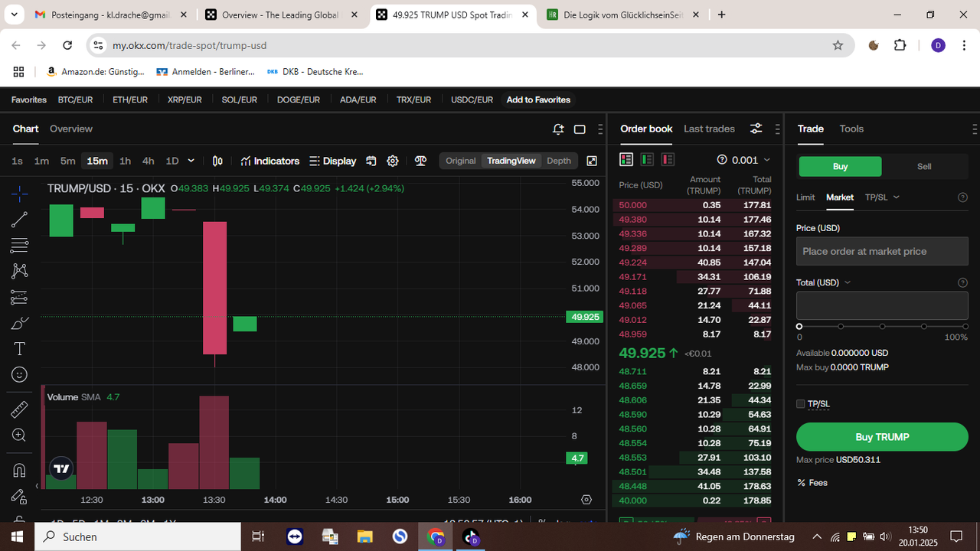Click the amount slider start handle
Viewport: 980px width, 551px height.
tap(799, 327)
